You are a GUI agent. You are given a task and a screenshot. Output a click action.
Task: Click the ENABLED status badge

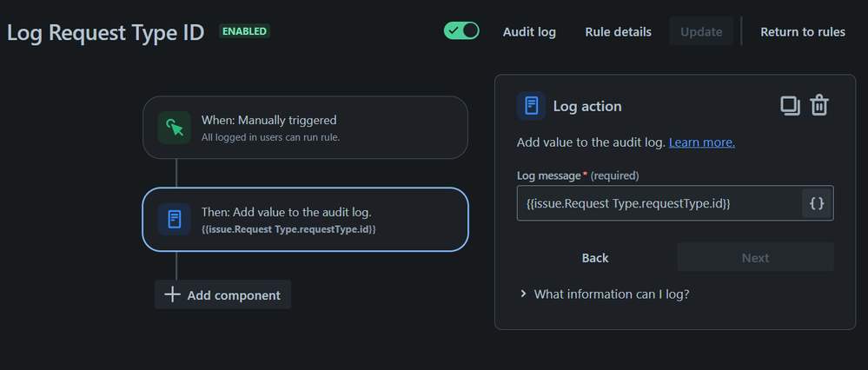244,31
